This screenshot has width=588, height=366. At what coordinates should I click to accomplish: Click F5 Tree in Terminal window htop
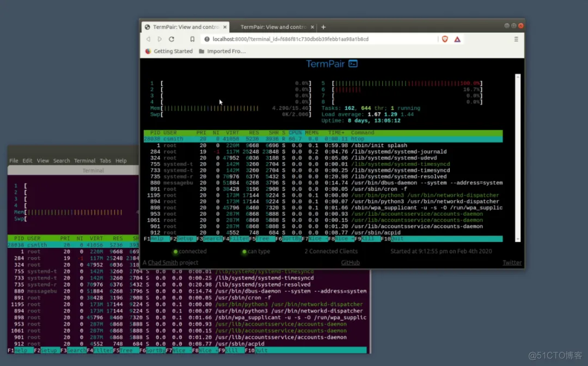pos(126,350)
